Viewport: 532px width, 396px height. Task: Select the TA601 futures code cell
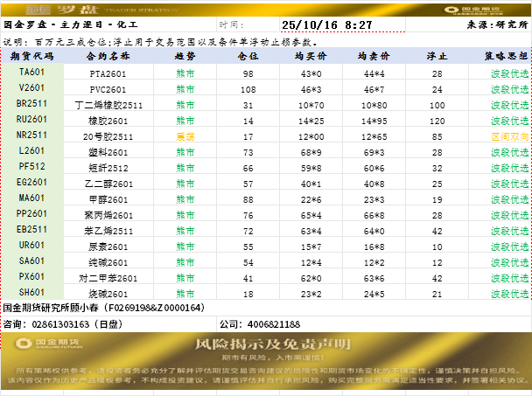32,73
